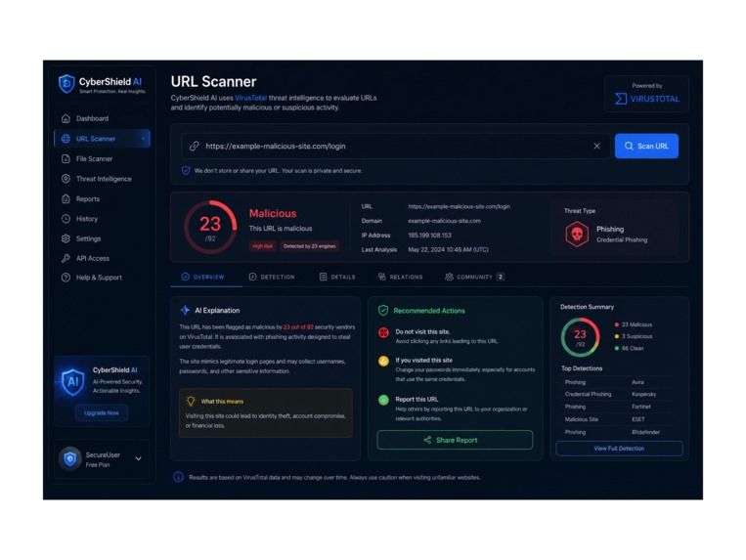Click the View Full Detection button
The image size is (746, 560).
coord(619,449)
